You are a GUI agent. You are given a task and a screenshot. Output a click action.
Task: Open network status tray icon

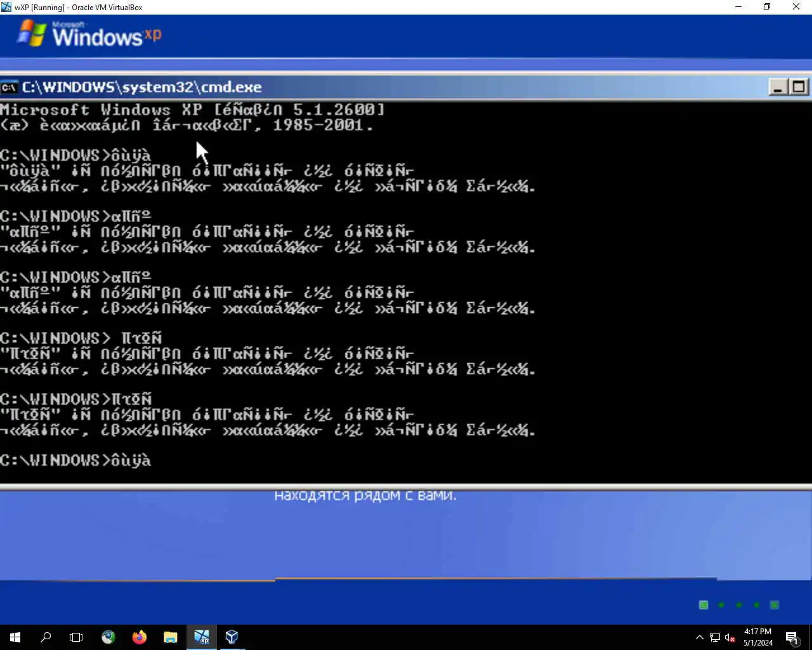pyautogui.click(x=715, y=637)
